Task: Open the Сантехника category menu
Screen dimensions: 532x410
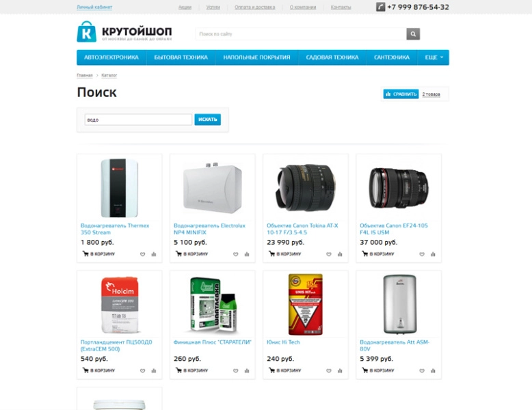Action: (392, 57)
